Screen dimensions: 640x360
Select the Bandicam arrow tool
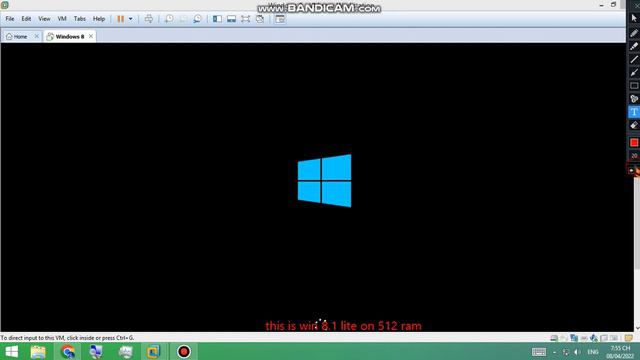[634, 73]
